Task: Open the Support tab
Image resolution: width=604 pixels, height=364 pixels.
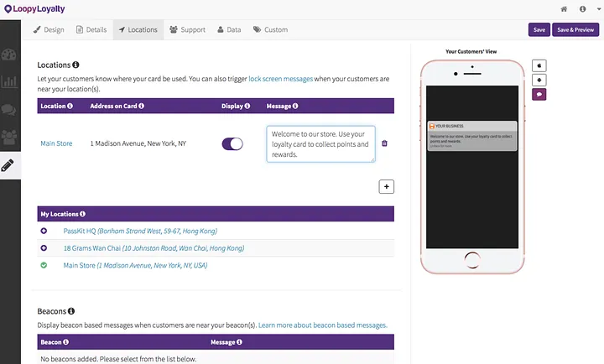Action: [x=188, y=29]
